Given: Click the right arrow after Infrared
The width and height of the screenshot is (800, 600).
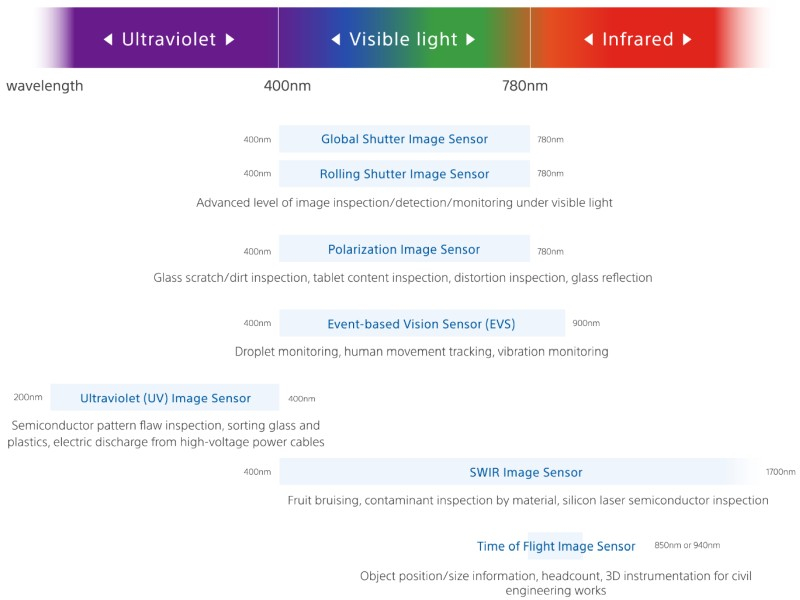Looking at the screenshot, I should pyautogui.click(x=687, y=39).
